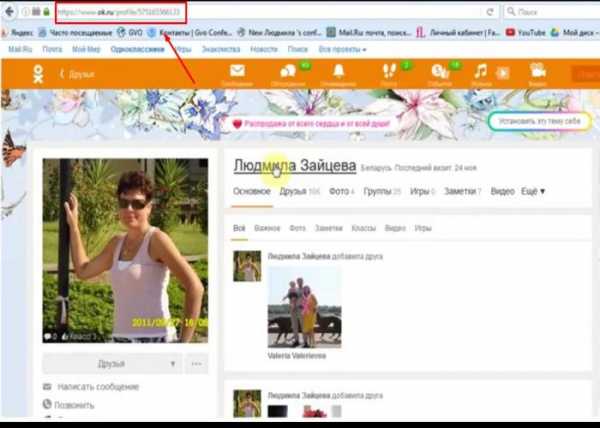Screen dimensions: 600x428
Task: Open the Valeria Valerievna friend photo
Action: click(x=304, y=308)
